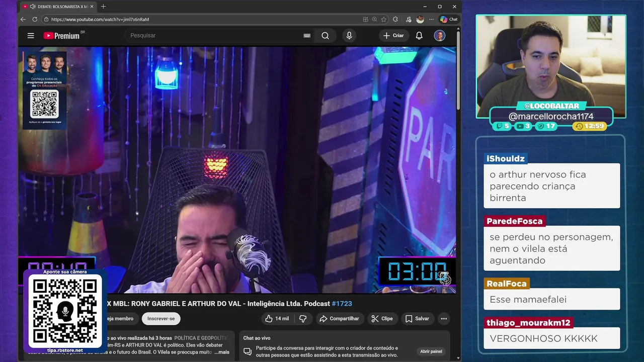Image resolution: width=644 pixels, height=362 pixels.
Task: Click the 12:59 timer badge
Action: pos(590,126)
